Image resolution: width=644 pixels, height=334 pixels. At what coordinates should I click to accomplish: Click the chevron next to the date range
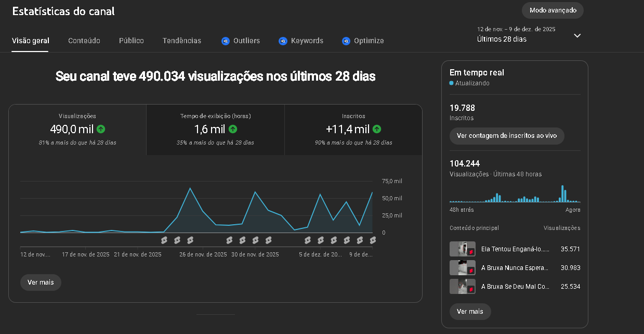(x=577, y=35)
